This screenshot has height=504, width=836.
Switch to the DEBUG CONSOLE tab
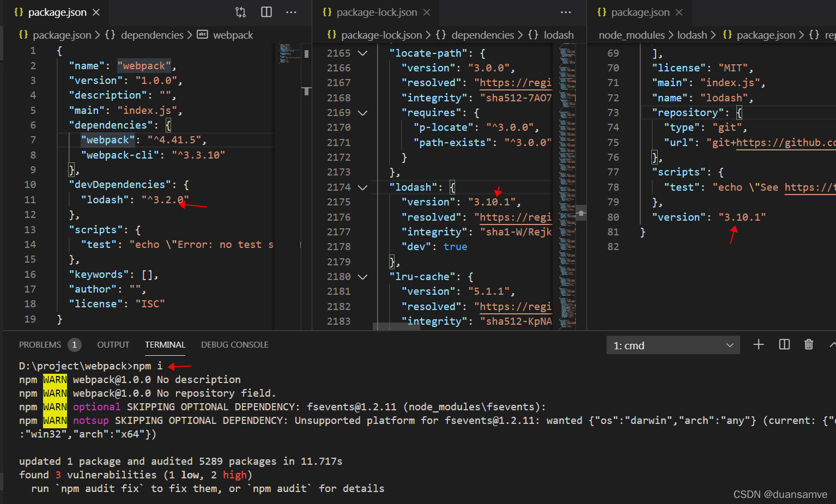tap(234, 345)
